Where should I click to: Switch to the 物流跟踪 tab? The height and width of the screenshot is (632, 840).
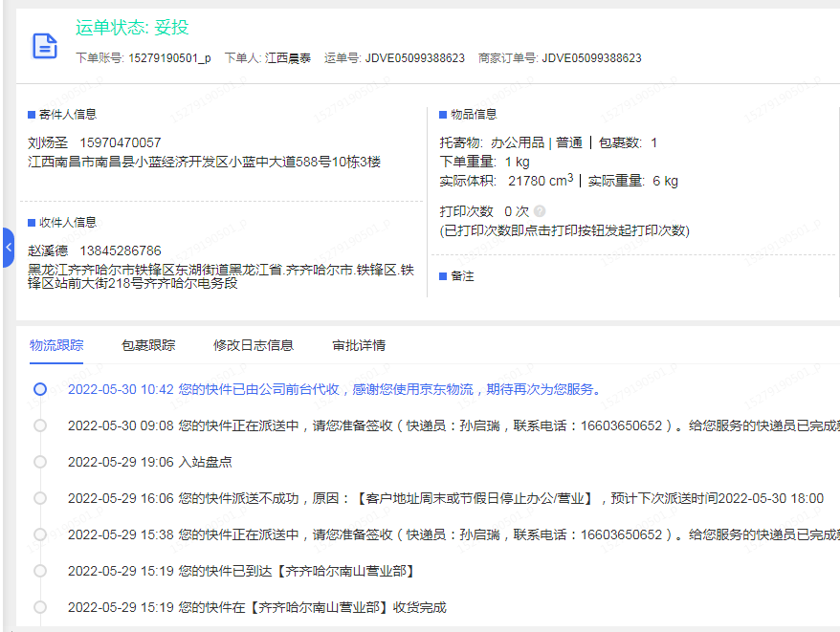coord(56,345)
